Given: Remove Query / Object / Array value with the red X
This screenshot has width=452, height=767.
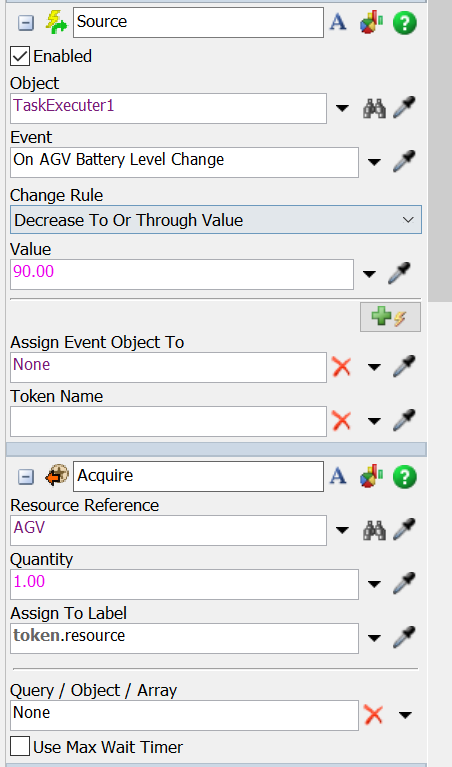Looking at the screenshot, I should [374, 715].
